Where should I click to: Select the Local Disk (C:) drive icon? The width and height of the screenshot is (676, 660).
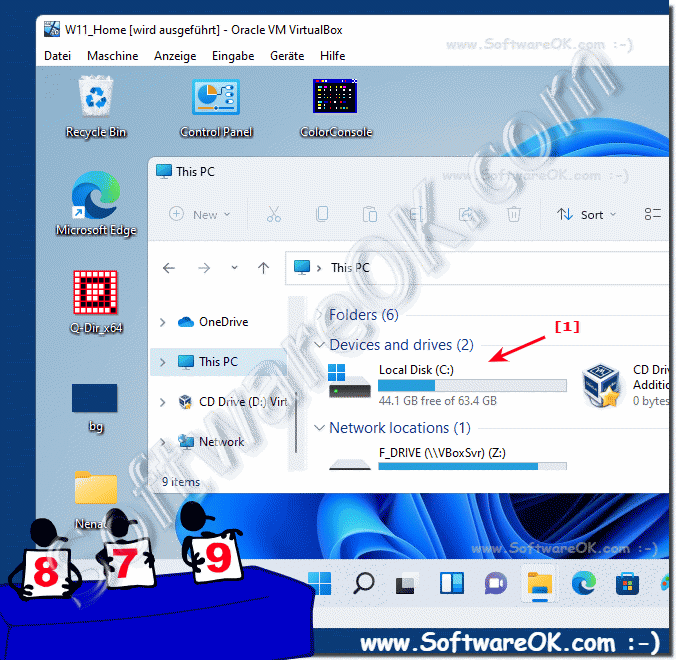tap(349, 381)
